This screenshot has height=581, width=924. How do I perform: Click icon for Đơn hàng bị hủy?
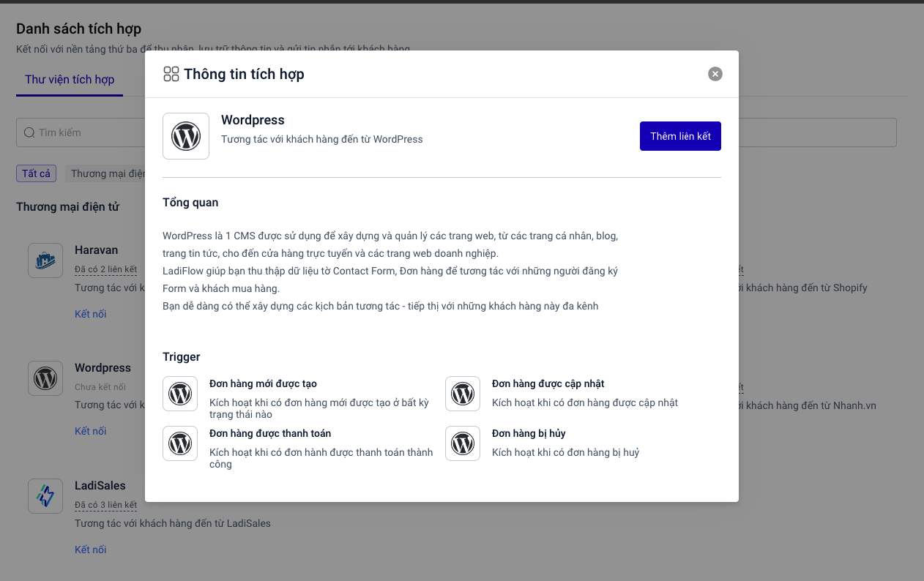[x=463, y=443]
